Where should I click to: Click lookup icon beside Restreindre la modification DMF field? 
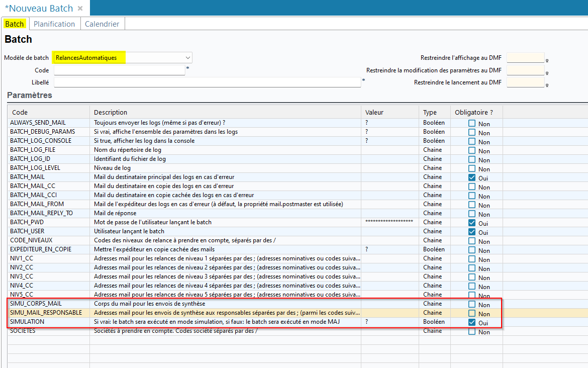[547, 73]
